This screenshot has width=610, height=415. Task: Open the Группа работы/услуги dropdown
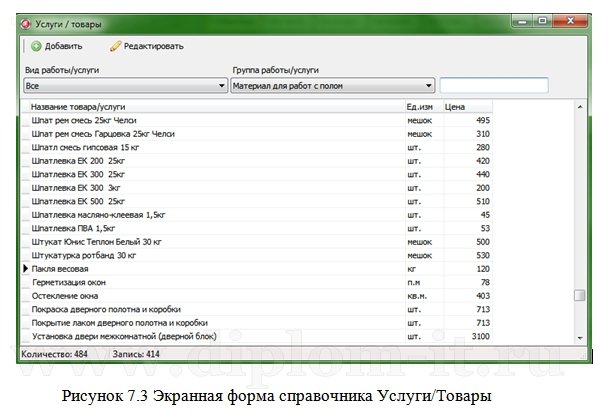tap(332, 86)
